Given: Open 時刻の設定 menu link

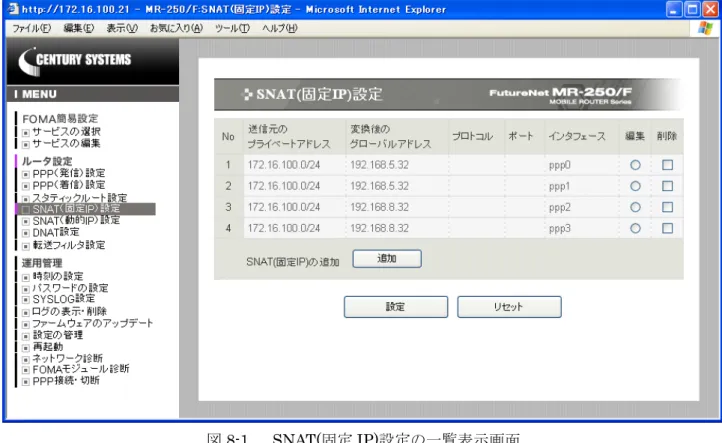Looking at the screenshot, I should 58,276.
